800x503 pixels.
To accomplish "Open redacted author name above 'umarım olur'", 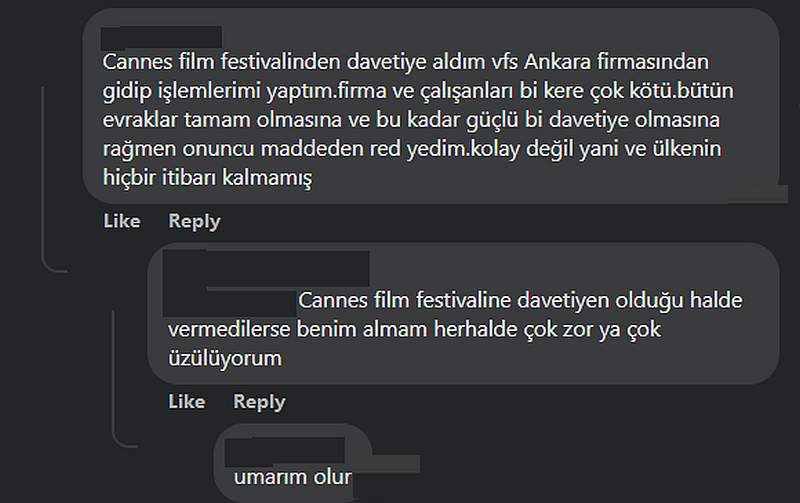I will [285, 451].
